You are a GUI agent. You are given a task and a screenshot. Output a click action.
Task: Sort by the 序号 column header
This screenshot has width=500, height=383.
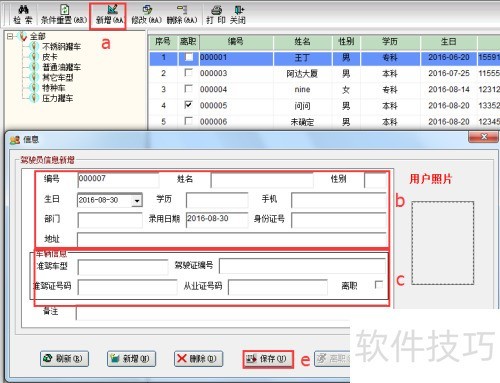[x=163, y=42]
